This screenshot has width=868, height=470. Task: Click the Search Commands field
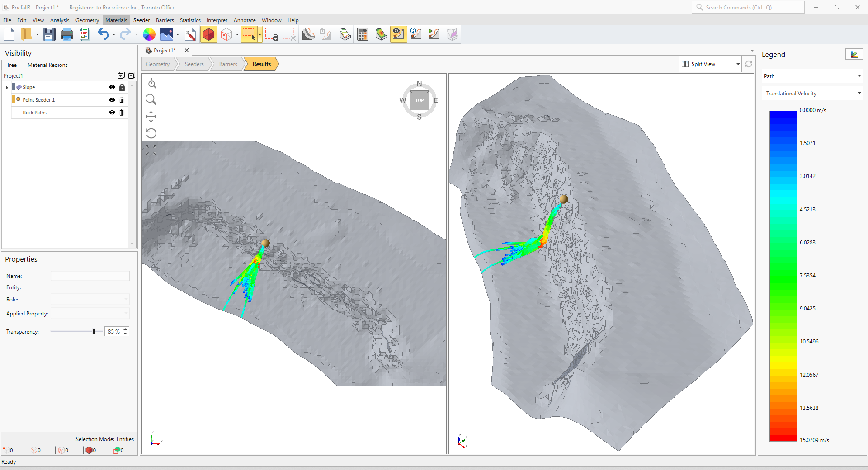click(x=748, y=7)
